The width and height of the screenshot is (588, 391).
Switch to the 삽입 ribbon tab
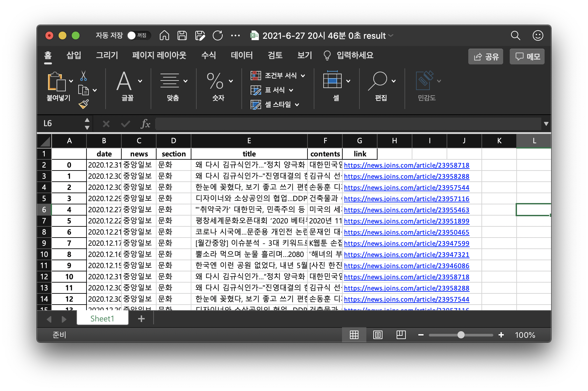[x=74, y=56]
